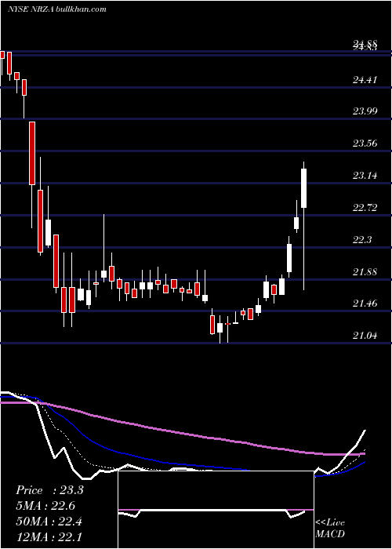Screen dimensions: 392x549
Task: Click the last tall white candlestick
Action: (304, 188)
